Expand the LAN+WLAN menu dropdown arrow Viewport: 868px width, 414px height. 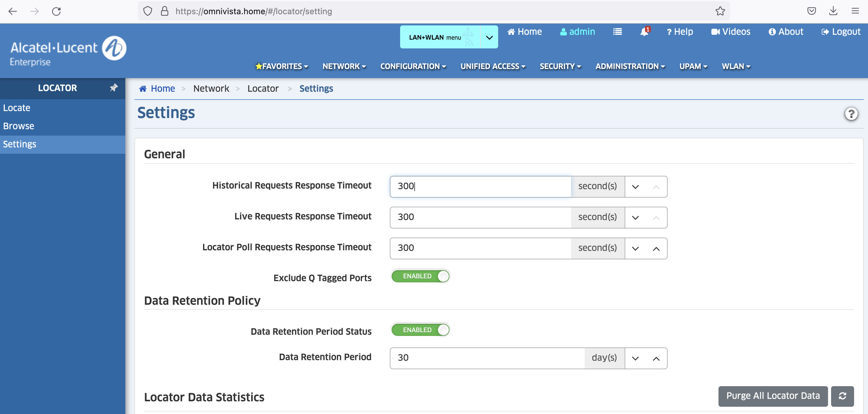[489, 38]
